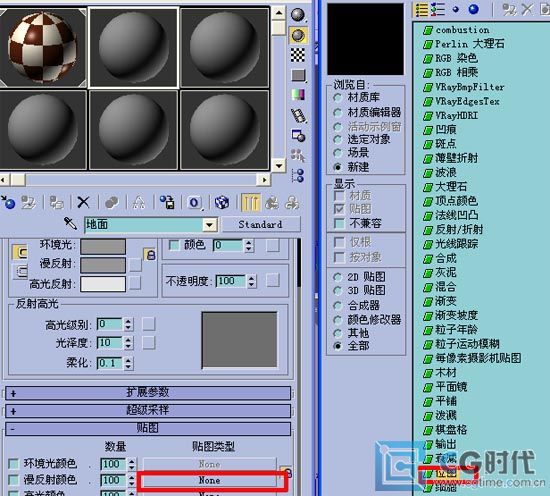Click the Sample Type sphere icon
Viewport: 550px width, 496px height.
tap(298, 15)
